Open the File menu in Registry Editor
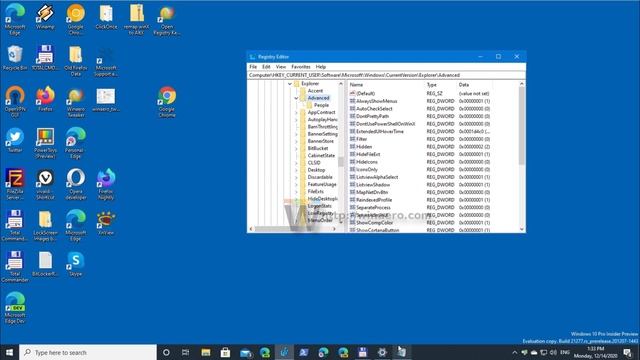The width and height of the screenshot is (640, 360). (x=253, y=67)
